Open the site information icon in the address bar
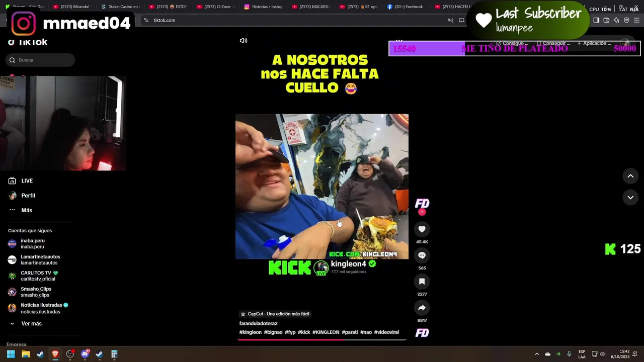Screen dimensions: 644x362 pyautogui.click(x=146, y=20)
